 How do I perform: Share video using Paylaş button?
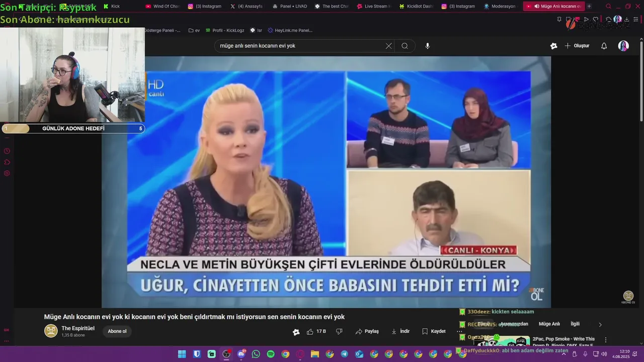coord(367,331)
